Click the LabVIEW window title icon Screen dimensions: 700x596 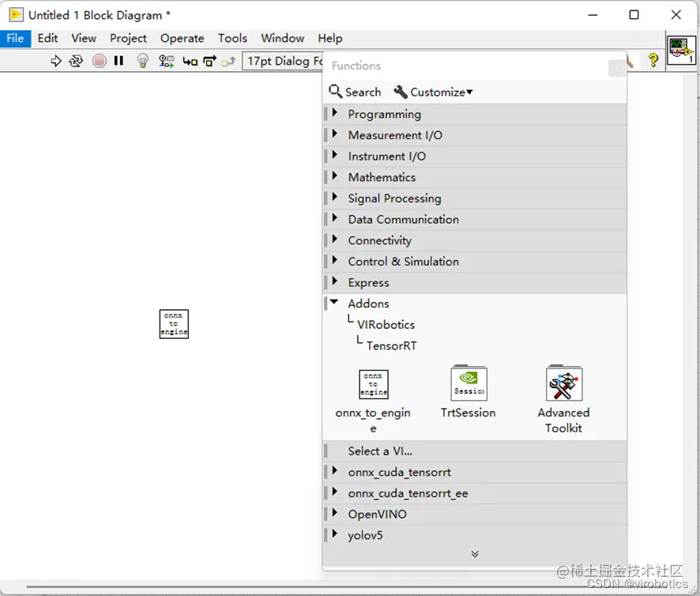click(x=16, y=15)
